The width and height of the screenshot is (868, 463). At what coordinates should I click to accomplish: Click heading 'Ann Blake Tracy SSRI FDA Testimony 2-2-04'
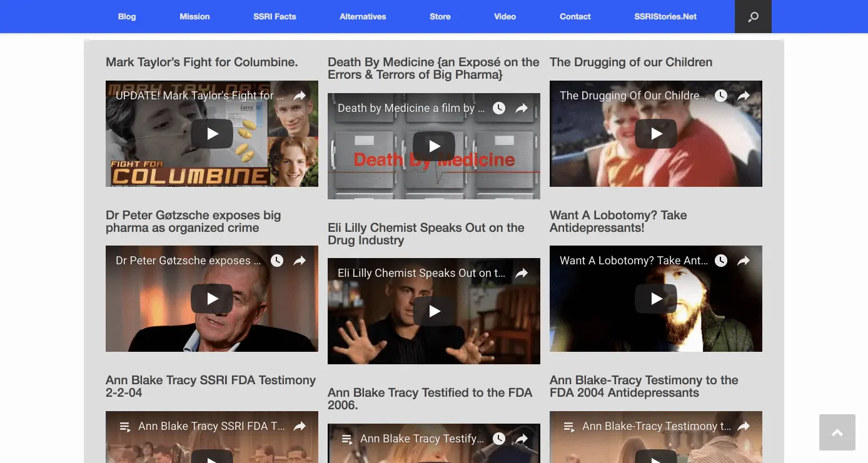tap(211, 386)
